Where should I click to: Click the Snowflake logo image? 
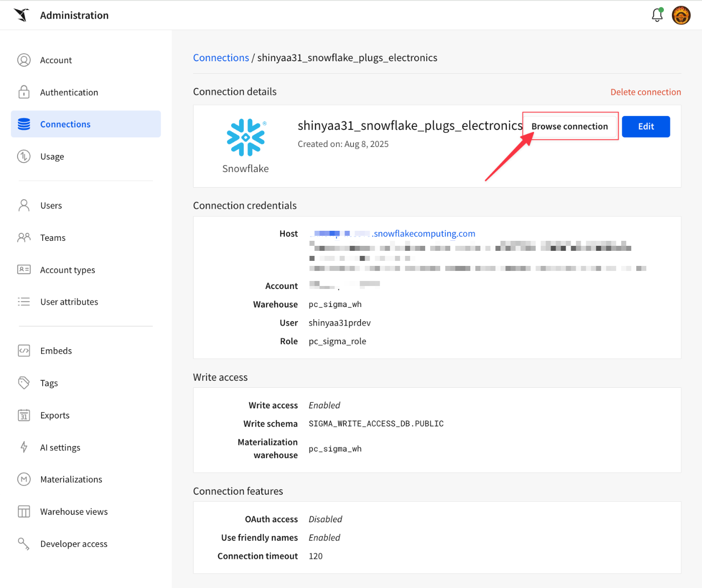point(246,137)
